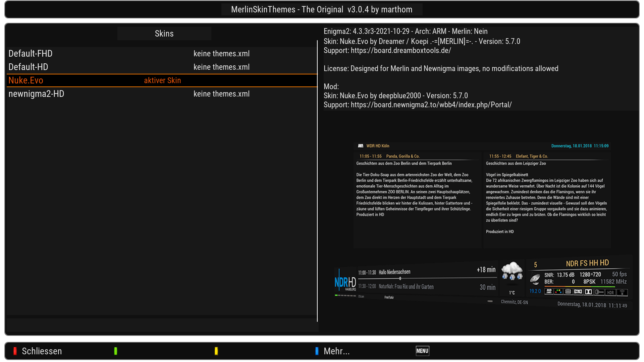Click the HDR indicator icon
This screenshot has height=362, width=644.
[x=610, y=293]
